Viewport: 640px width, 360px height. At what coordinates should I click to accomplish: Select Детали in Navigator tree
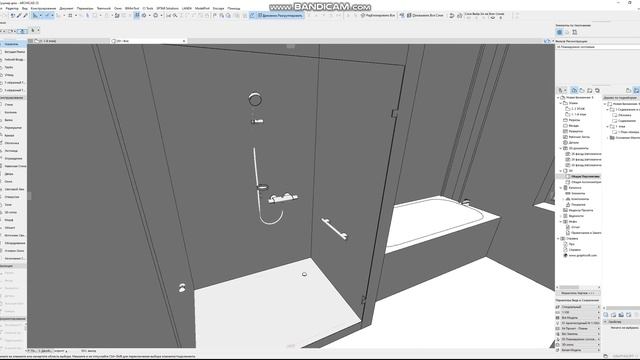(x=573, y=143)
